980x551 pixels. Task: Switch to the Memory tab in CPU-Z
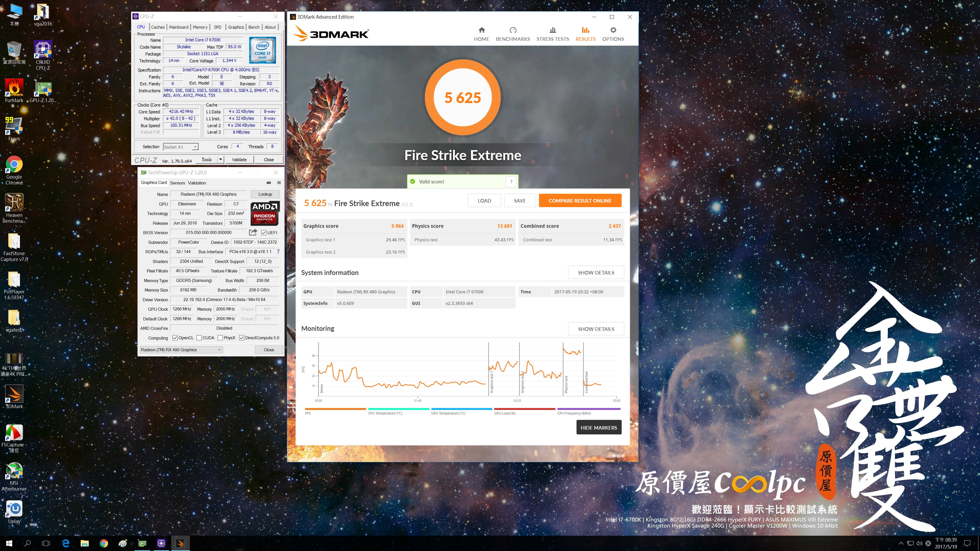[x=200, y=27]
